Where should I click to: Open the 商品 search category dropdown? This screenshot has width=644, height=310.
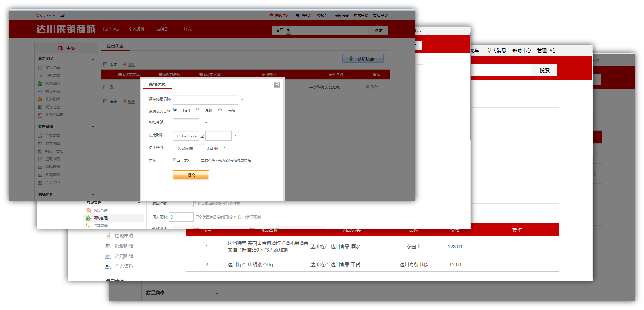[x=288, y=30]
